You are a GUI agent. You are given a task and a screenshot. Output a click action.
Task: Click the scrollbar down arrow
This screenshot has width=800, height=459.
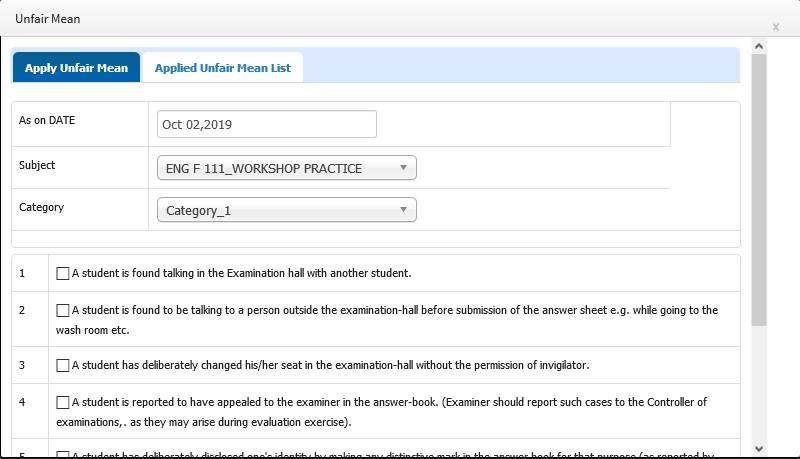pos(759,449)
